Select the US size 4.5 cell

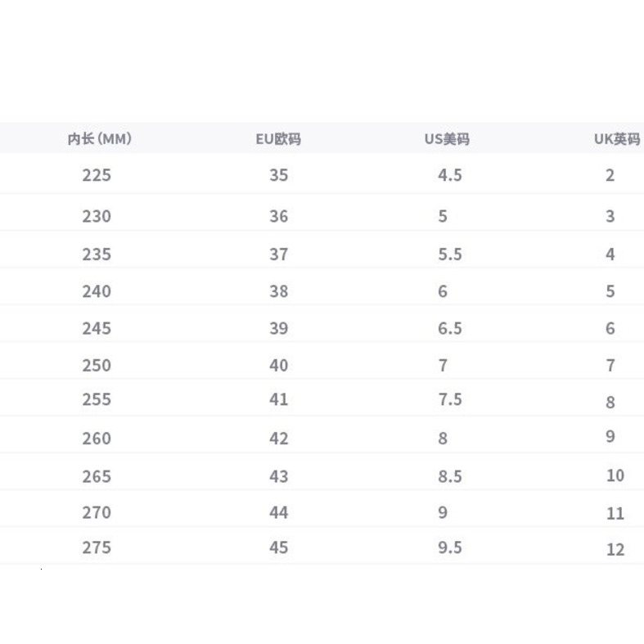[450, 175]
